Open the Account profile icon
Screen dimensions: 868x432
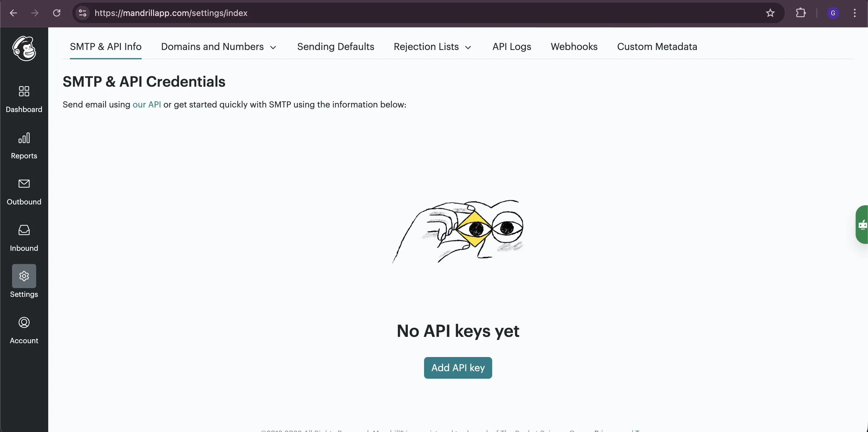pos(24,322)
